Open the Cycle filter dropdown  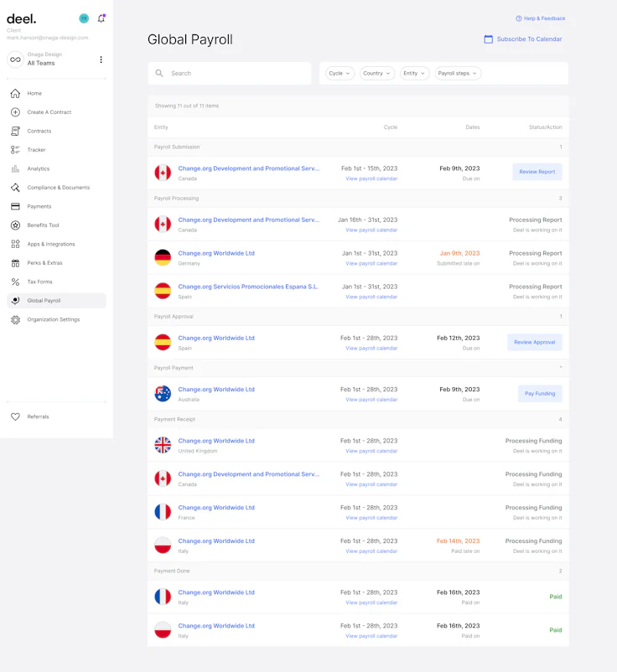[x=339, y=73]
